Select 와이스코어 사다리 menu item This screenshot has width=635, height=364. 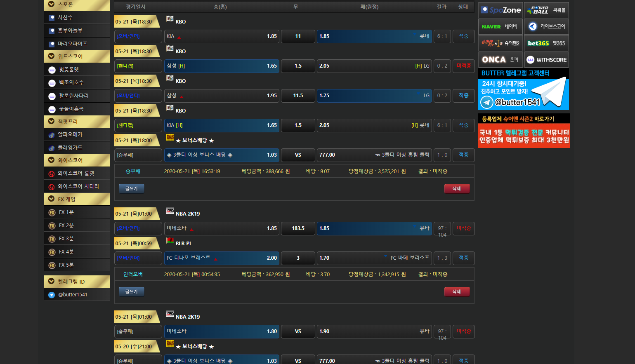[x=78, y=186]
